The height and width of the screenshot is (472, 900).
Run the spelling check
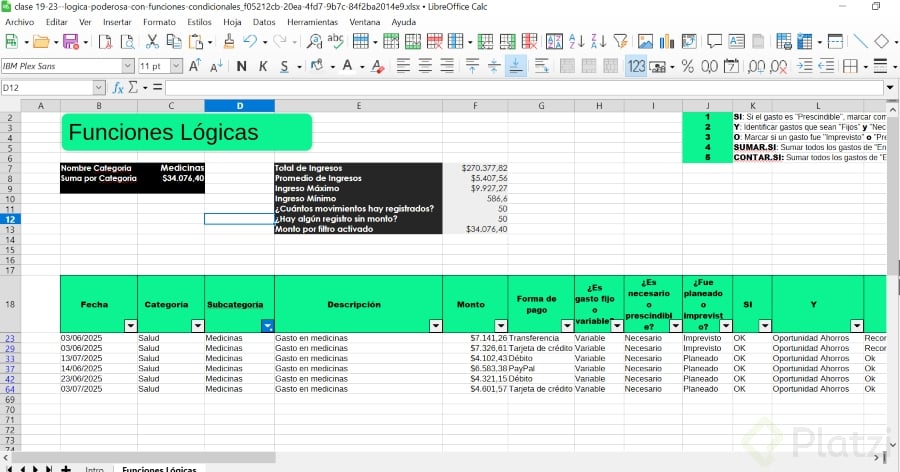(335, 41)
